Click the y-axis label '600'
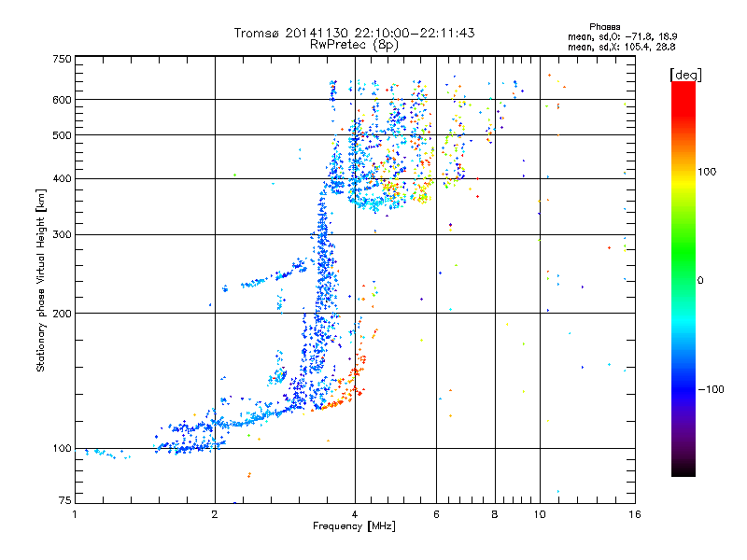747x560 pixels. (62, 100)
